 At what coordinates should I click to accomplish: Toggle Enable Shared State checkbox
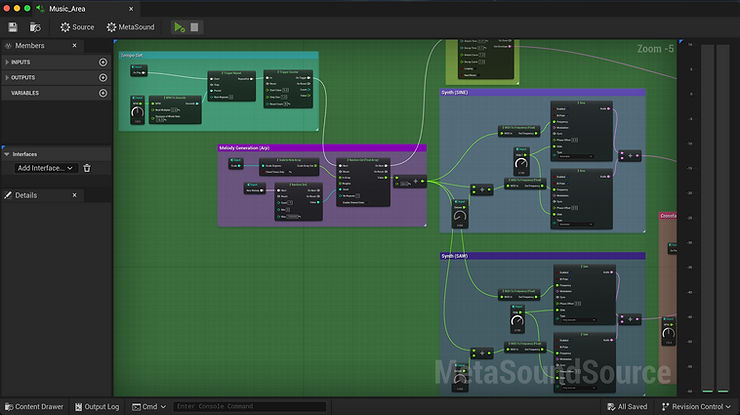[x=367, y=203]
